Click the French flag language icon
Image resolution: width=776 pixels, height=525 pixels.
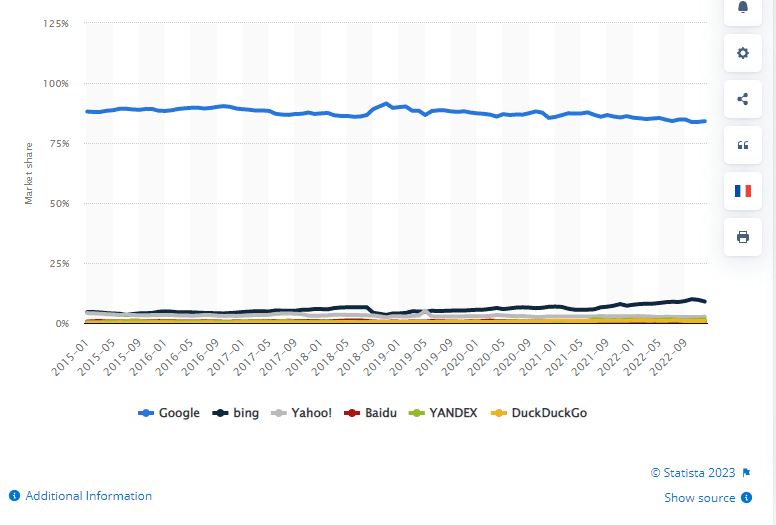(x=742, y=191)
